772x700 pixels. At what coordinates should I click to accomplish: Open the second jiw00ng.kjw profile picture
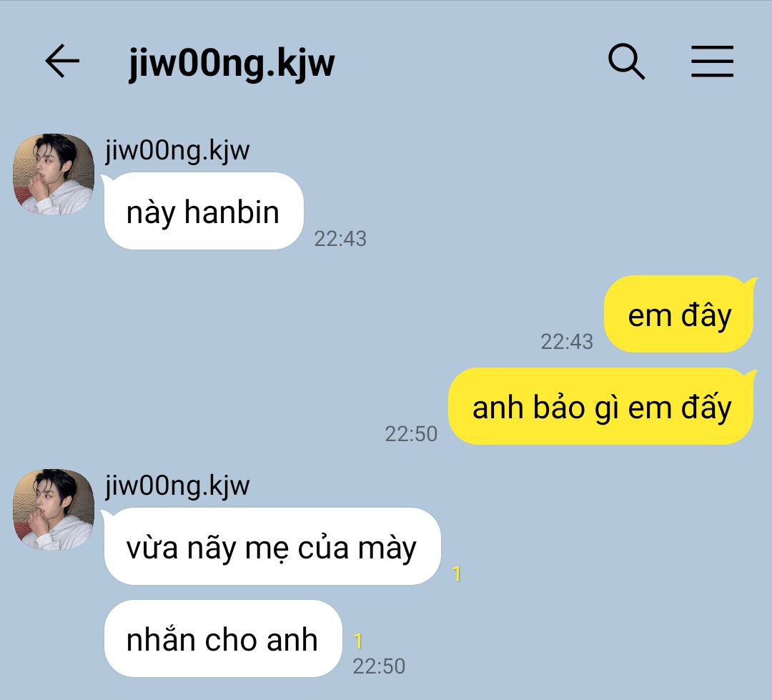[x=53, y=509]
